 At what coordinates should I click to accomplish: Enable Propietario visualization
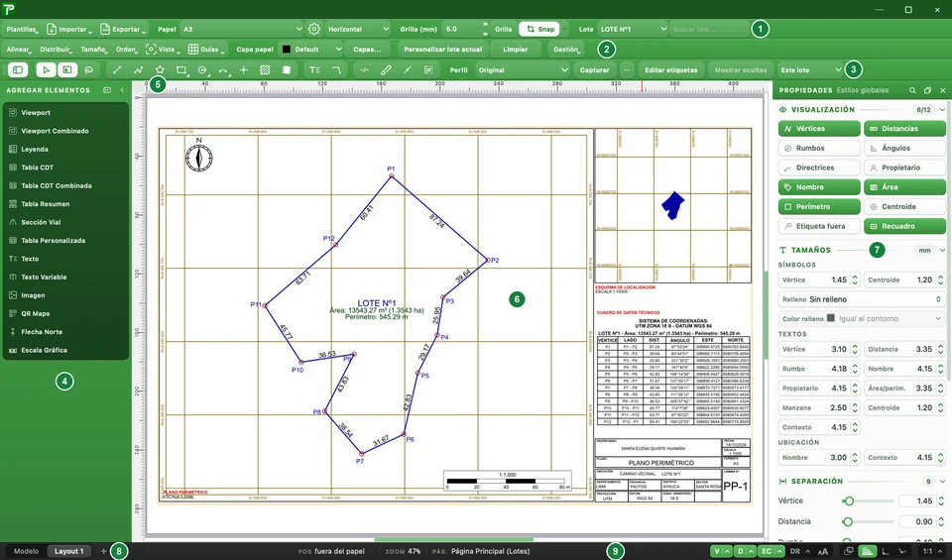tap(904, 168)
